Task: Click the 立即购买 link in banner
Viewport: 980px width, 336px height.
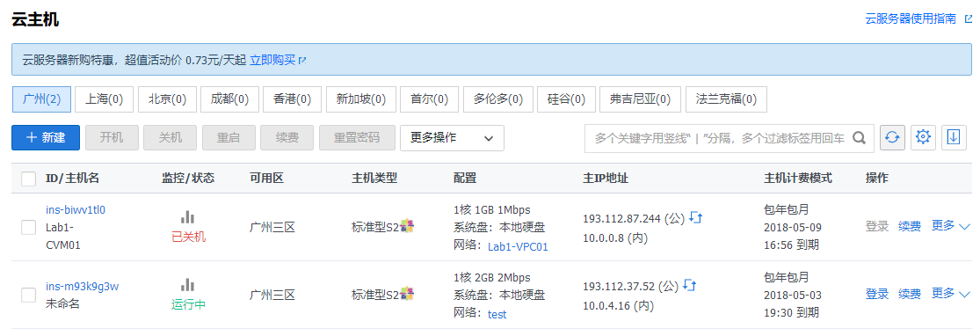Action: pos(272,60)
